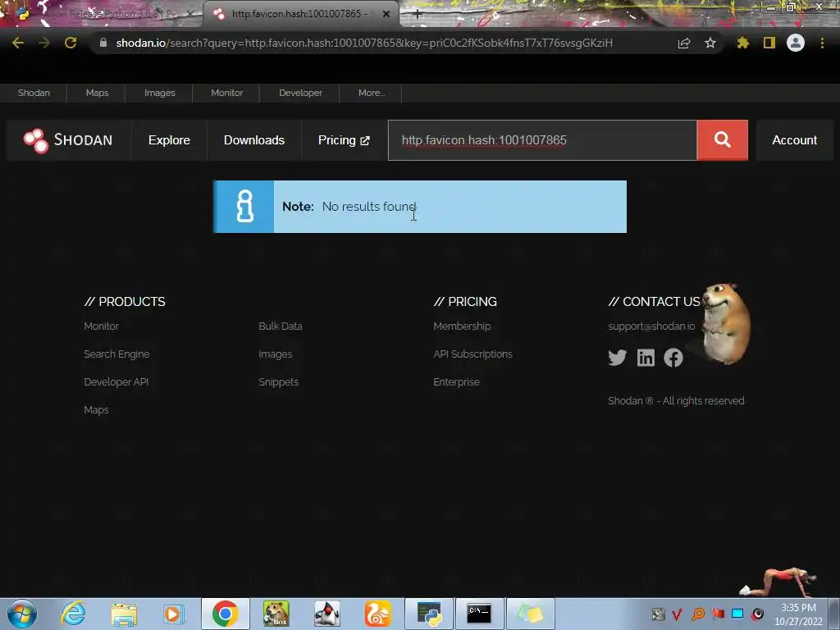Image resolution: width=840 pixels, height=630 pixels.
Task: Open Internet Explorer from the taskbar
Action: click(73, 614)
